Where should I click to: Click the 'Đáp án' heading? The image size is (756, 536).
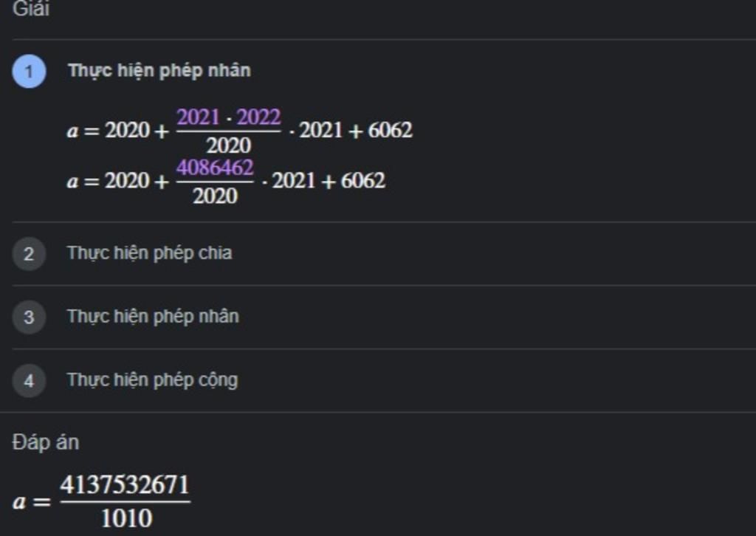coord(46,442)
